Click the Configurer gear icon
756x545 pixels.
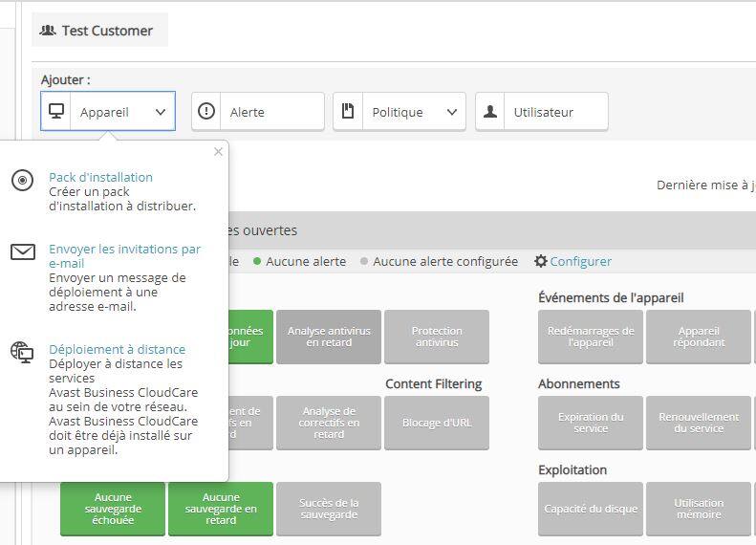541,261
